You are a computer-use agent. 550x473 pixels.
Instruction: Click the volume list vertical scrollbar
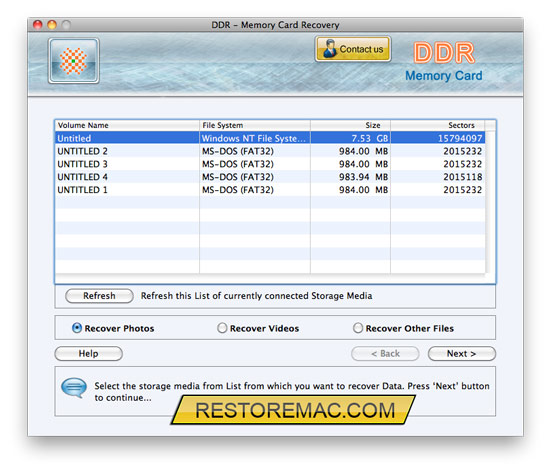(x=490, y=202)
